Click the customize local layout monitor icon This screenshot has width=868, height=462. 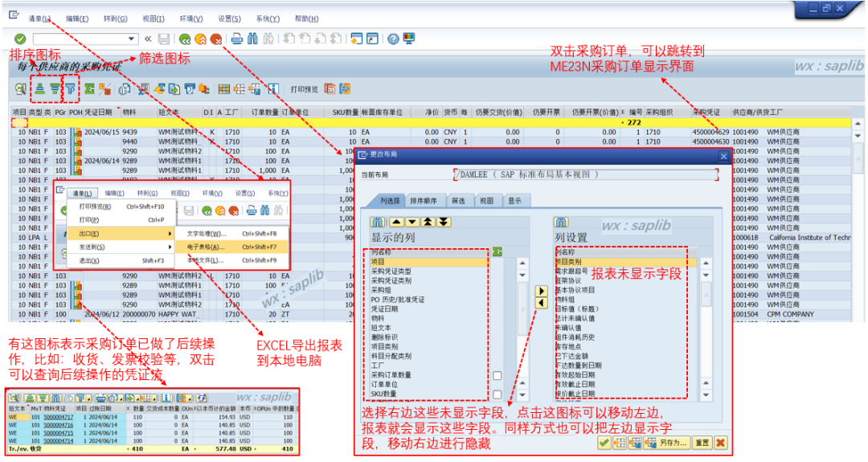tap(409, 39)
